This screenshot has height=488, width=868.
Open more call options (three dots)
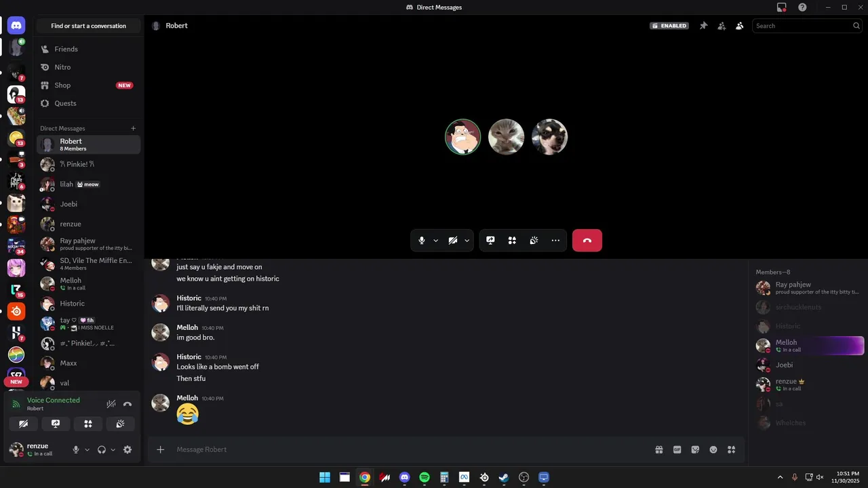(x=555, y=241)
